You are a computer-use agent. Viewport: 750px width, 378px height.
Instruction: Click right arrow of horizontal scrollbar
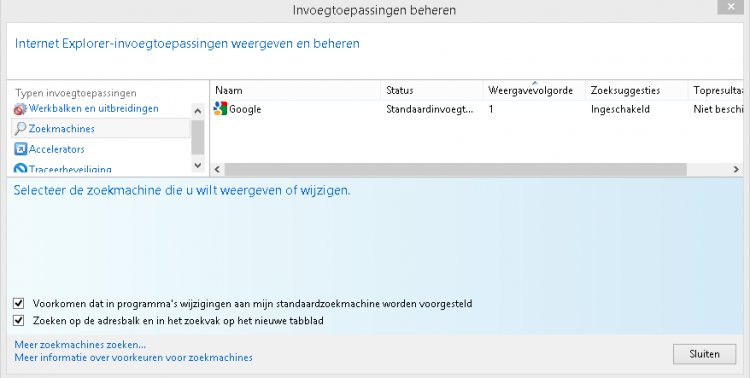point(736,169)
